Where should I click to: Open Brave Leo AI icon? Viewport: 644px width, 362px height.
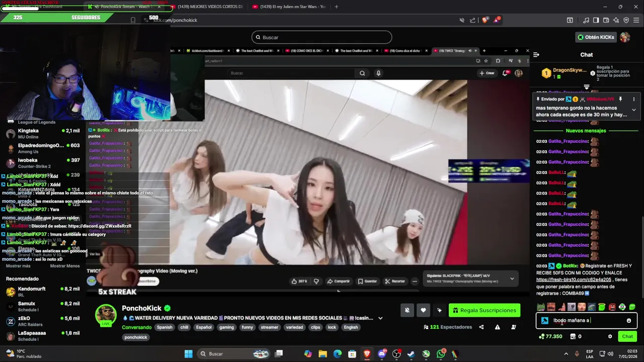(616, 20)
